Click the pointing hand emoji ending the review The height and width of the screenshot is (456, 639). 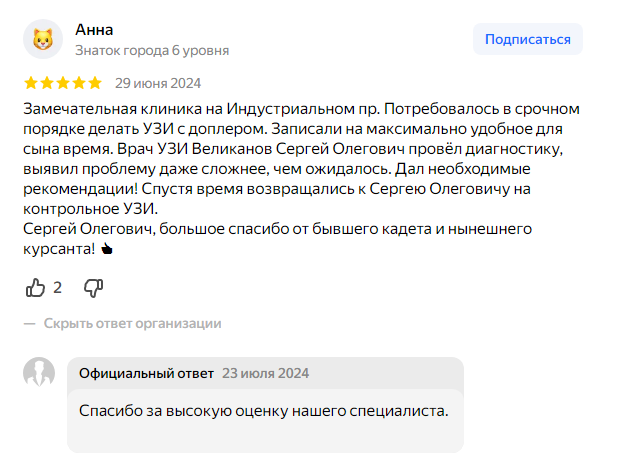click(108, 250)
